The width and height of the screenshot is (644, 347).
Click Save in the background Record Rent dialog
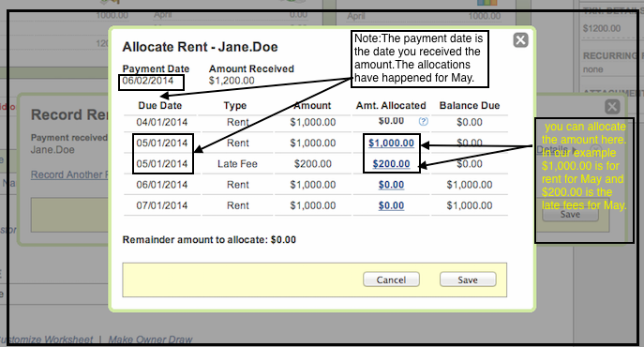coord(570,215)
